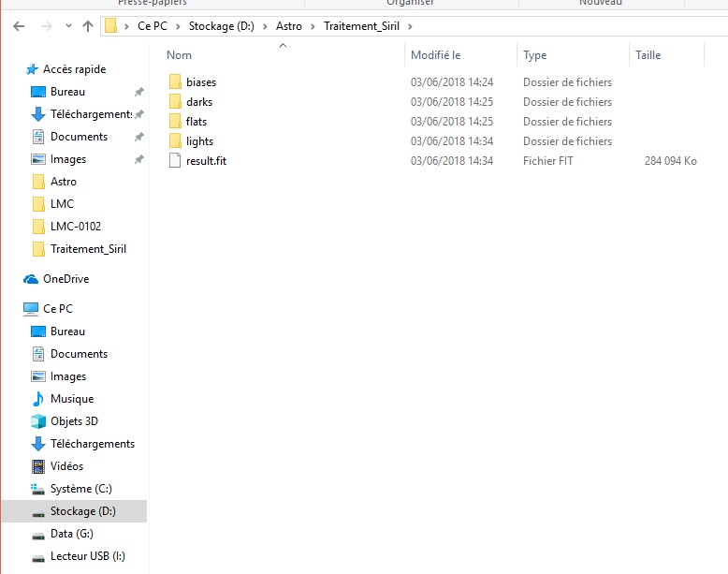Click 'Astro' in the address path
This screenshot has height=574, width=728.
pos(289,26)
